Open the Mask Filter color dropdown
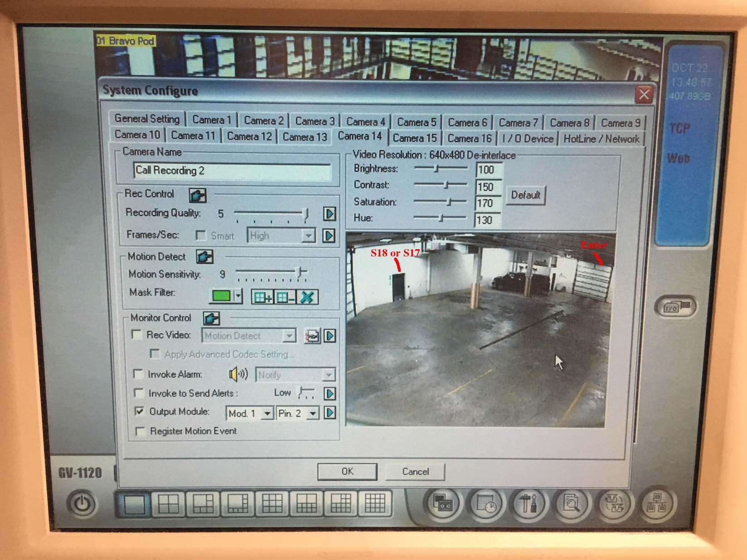Viewport: 747px width, 560px height. click(238, 297)
